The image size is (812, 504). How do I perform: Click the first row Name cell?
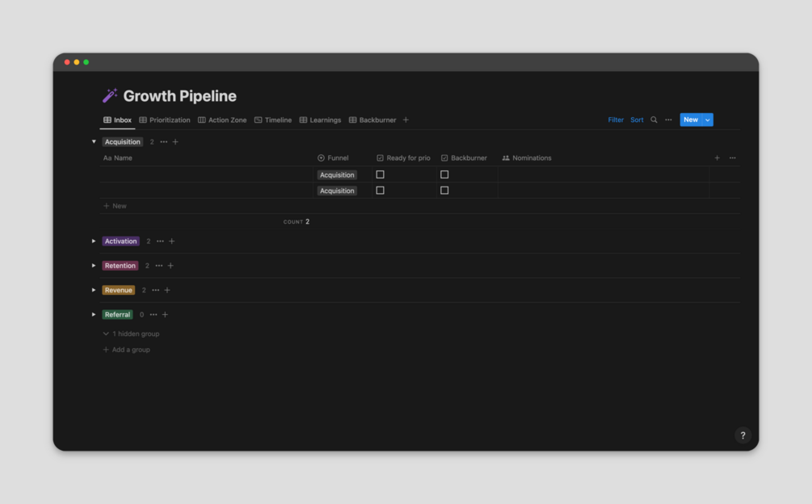pyautogui.click(x=208, y=174)
